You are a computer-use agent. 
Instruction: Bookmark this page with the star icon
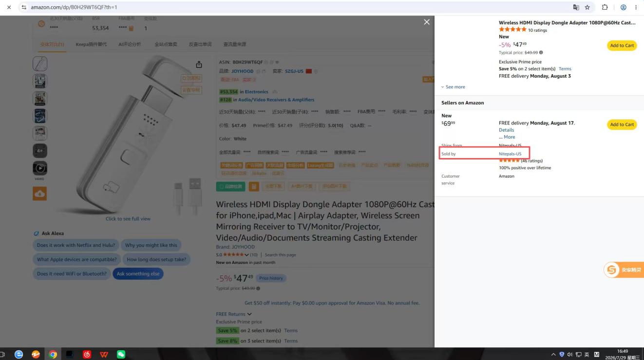click(x=587, y=7)
